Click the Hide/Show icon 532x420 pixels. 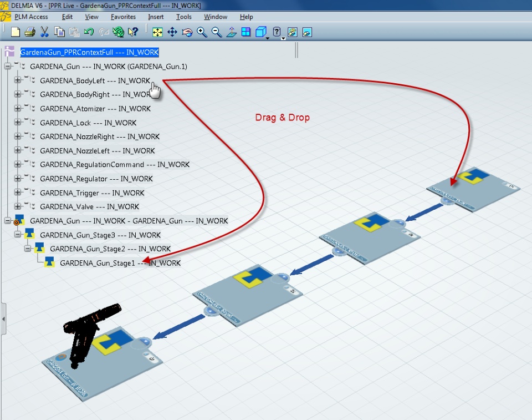293,32
